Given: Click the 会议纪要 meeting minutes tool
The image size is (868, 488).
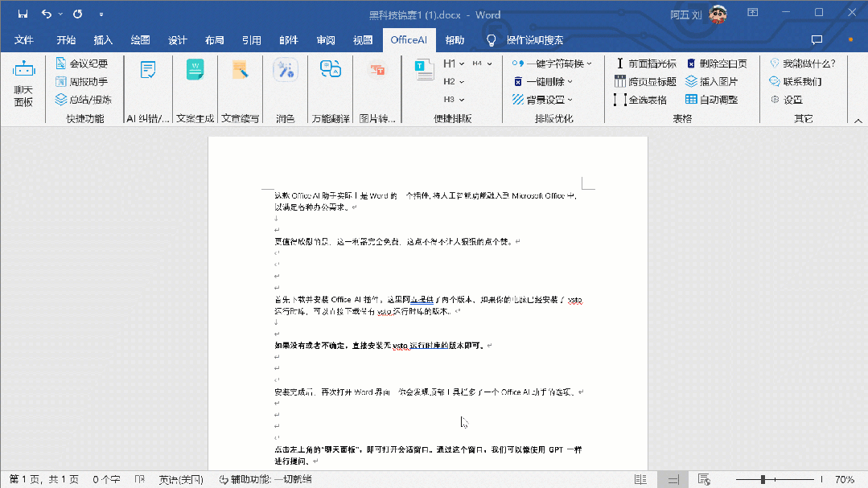Looking at the screenshot, I should click(81, 64).
